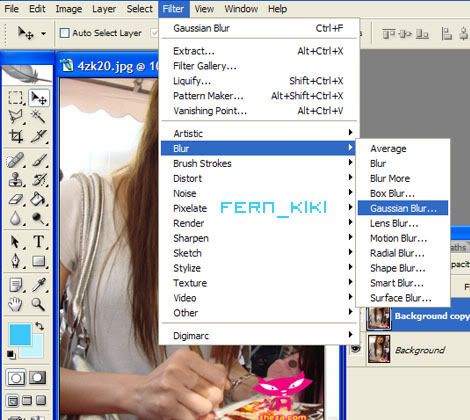This screenshot has width=470, height=420.
Task: Choose Lens Blur from submenu
Action: (x=403, y=223)
